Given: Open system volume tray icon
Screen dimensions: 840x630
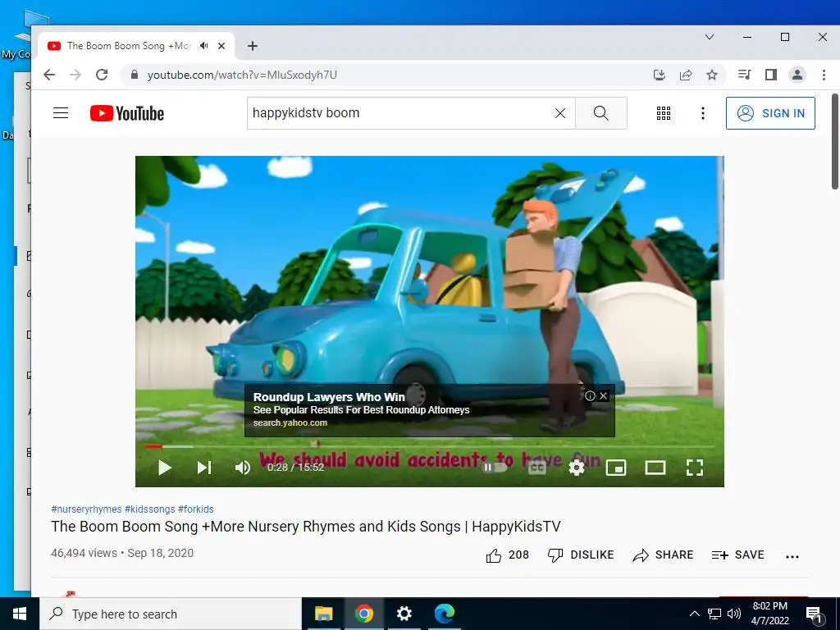Looking at the screenshot, I should (x=734, y=614).
